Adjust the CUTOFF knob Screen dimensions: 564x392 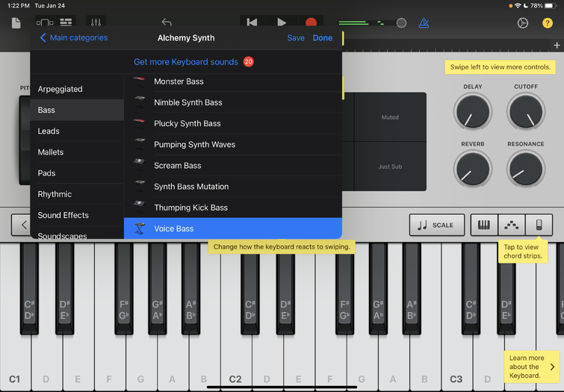coord(526,111)
